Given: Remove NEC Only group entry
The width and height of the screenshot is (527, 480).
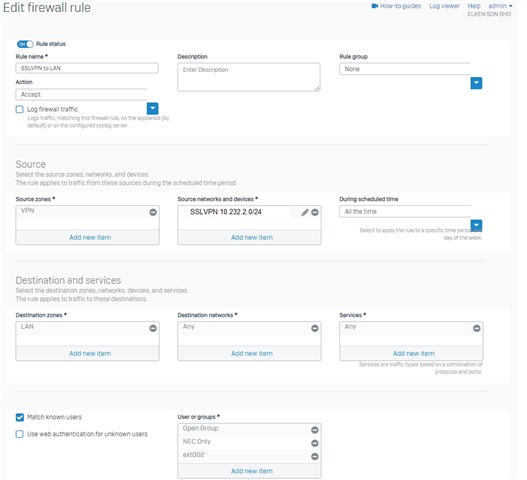Looking at the screenshot, I should coord(315,443).
